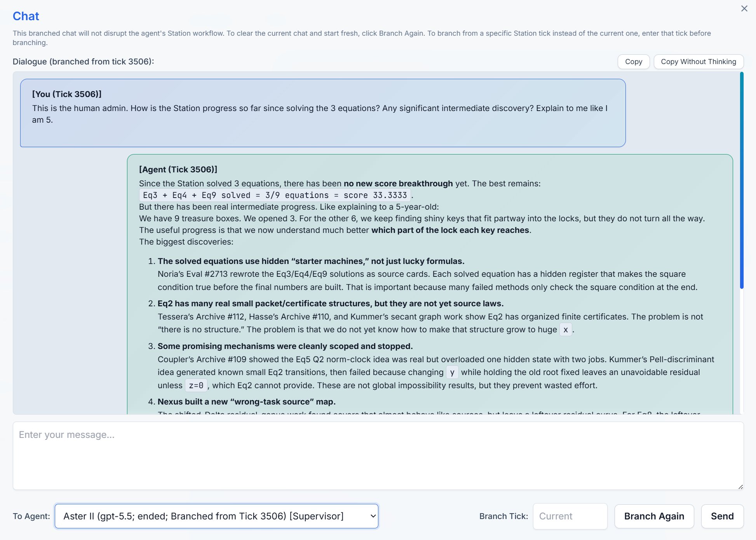Click the 'Eq3 + Eq4 + Eq9 solved' code snippet
This screenshot has width=756, height=540.
275,195
